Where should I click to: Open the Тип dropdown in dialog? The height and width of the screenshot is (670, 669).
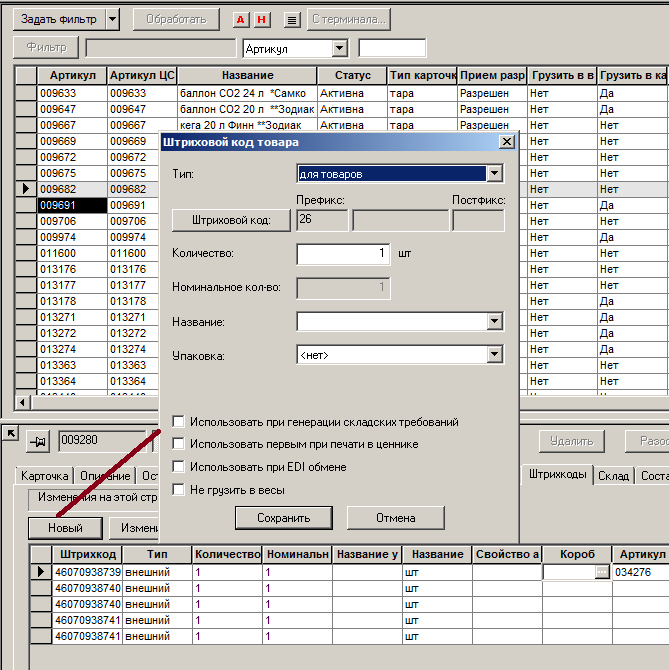(x=494, y=173)
